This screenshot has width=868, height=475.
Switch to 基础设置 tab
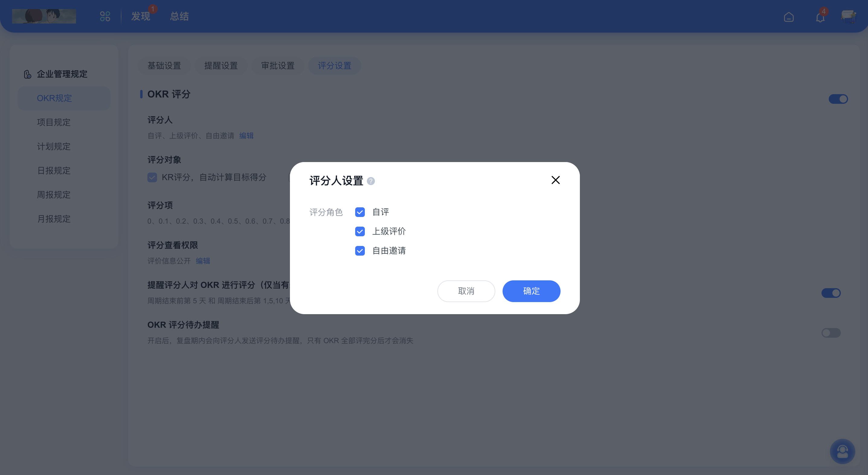point(164,66)
